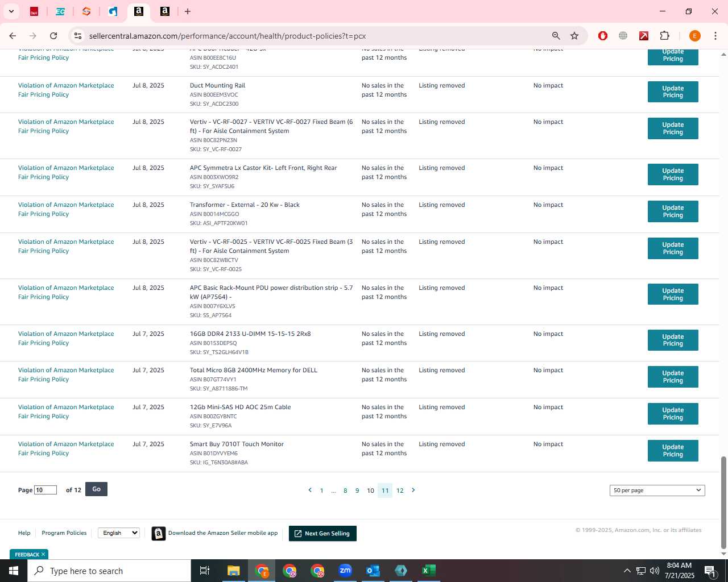Open the Windows Start menu
The height and width of the screenshot is (582, 728).
(14, 571)
